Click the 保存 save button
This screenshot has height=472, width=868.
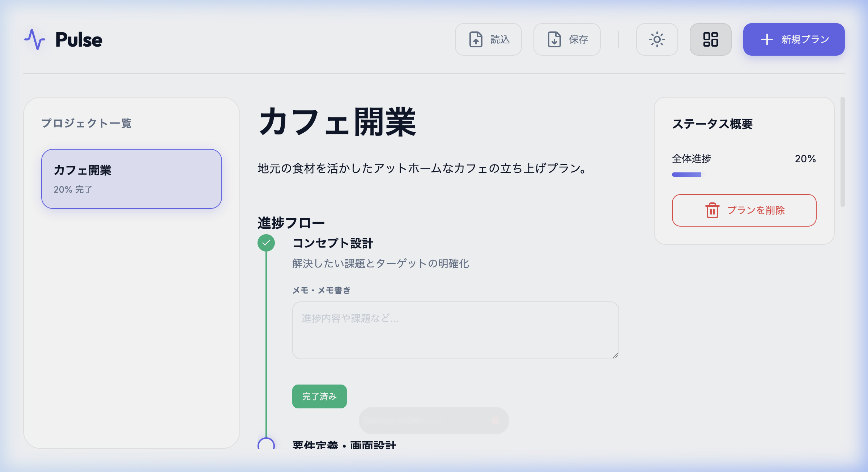[x=567, y=39]
